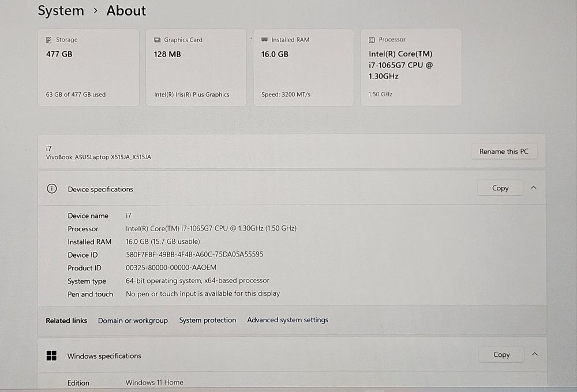Click the About page title
Screen dimensions: 577x392
(x=126, y=10)
